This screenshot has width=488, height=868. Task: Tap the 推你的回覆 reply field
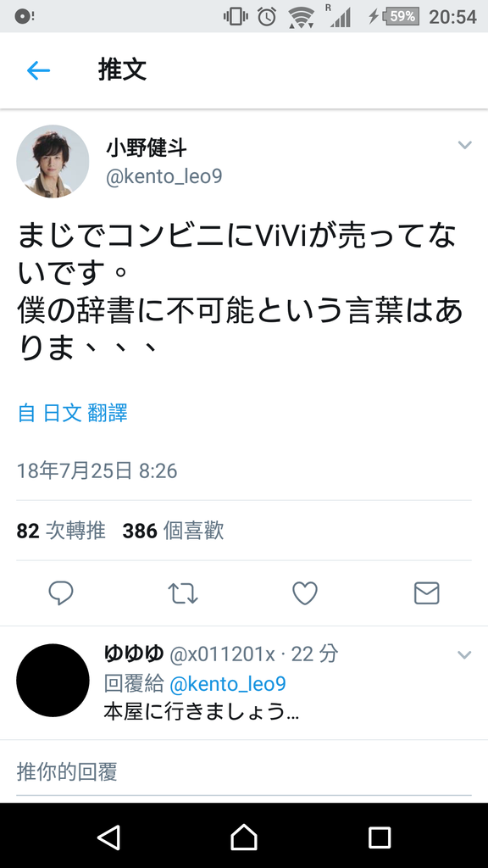pos(244,771)
